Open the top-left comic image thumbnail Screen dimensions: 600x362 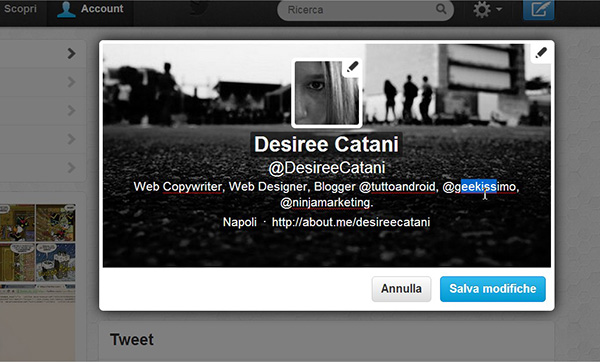(17, 223)
